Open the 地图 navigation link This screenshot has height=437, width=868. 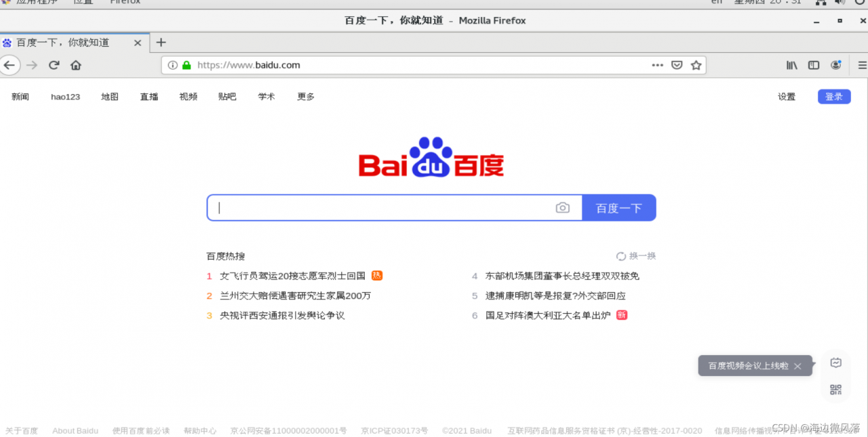pos(110,97)
